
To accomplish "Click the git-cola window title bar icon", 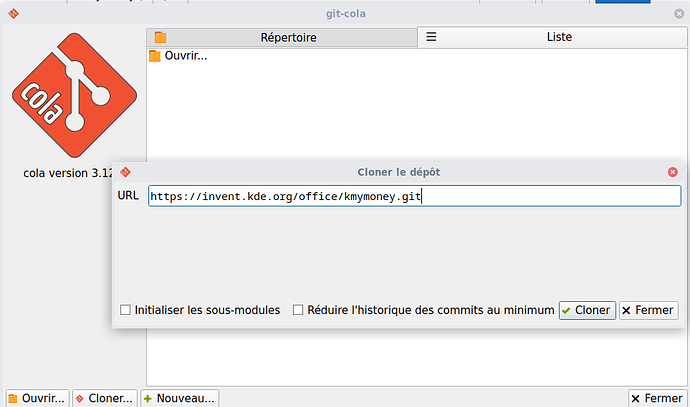I will (x=12, y=15).
